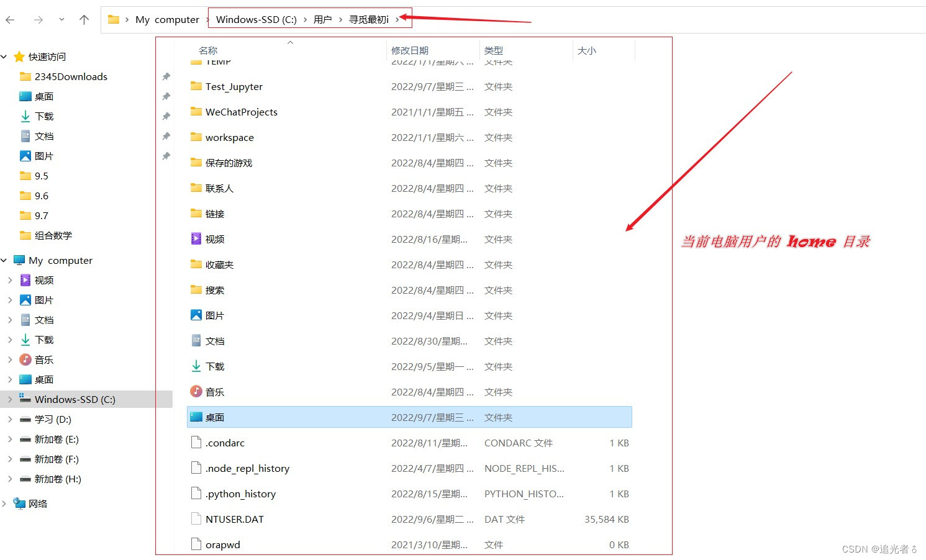Open the workspace folder

click(230, 137)
